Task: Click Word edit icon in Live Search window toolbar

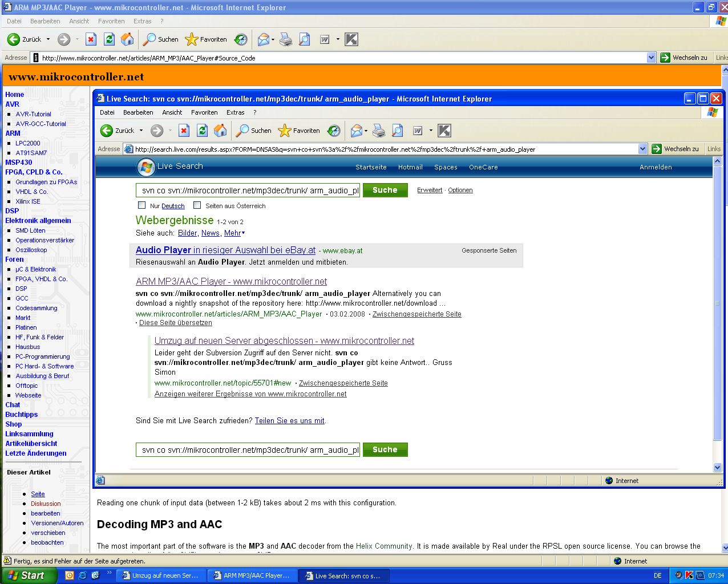Action: (418, 131)
